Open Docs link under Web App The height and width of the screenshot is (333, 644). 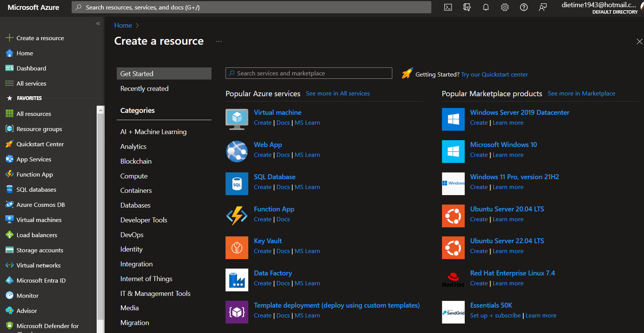click(x=283, y=155)
